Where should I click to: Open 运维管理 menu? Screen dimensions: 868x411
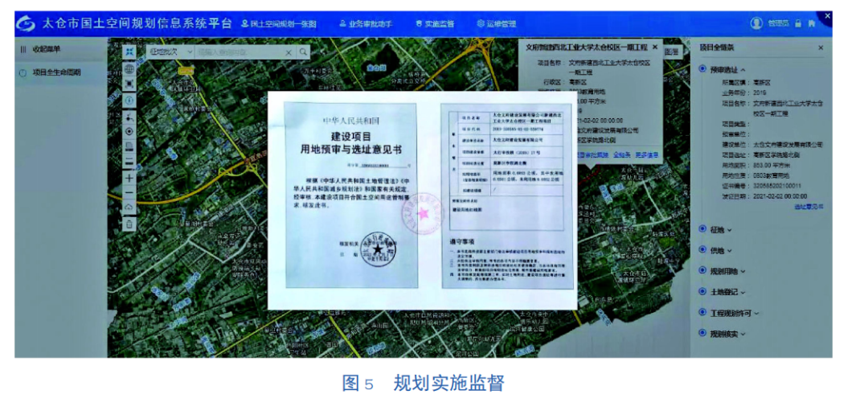pyautogui.click(x=497, y=24)
